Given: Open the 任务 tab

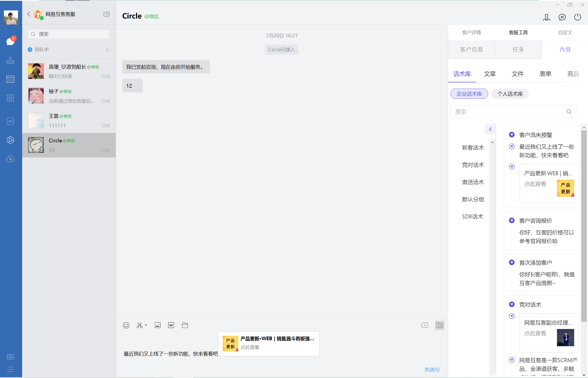Looking at the screenshot, I should click(x=518, y=50).
